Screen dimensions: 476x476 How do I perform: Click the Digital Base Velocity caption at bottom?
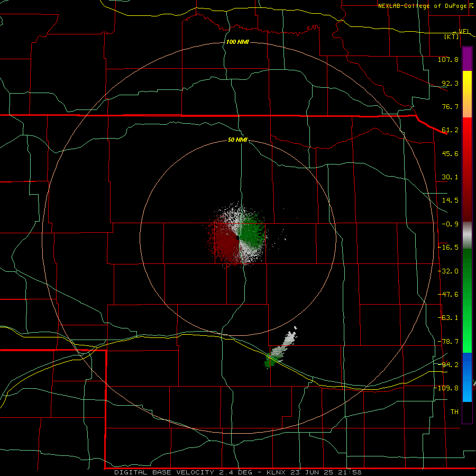point(237,472)
